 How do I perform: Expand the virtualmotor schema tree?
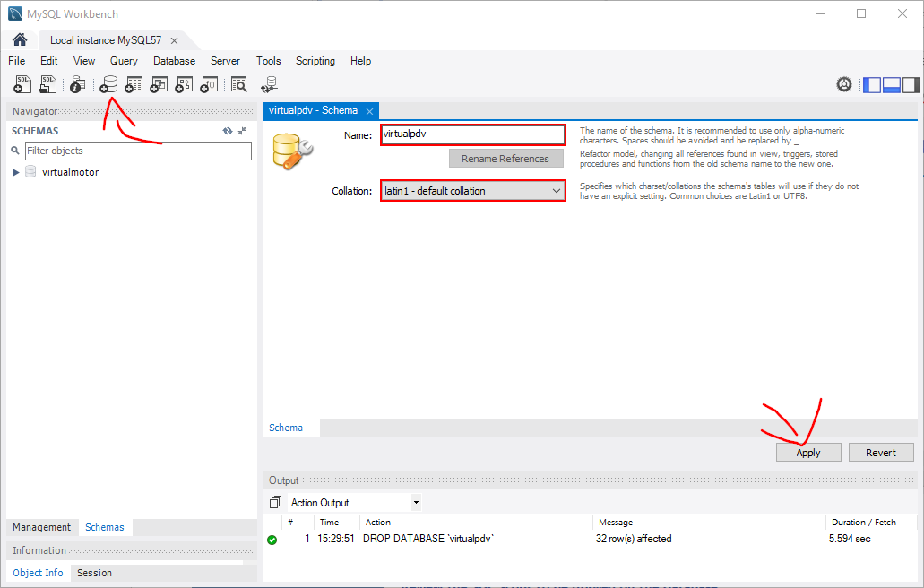pos(16,172)
